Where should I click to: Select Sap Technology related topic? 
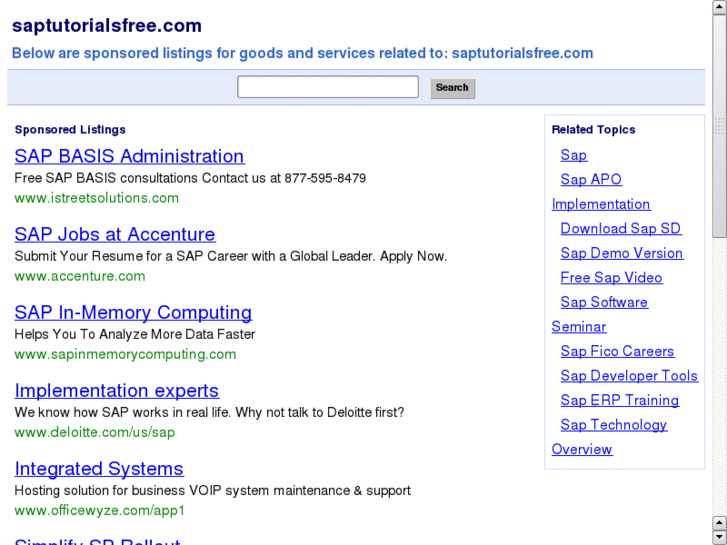pyautogui.click(x=614, y=425)
